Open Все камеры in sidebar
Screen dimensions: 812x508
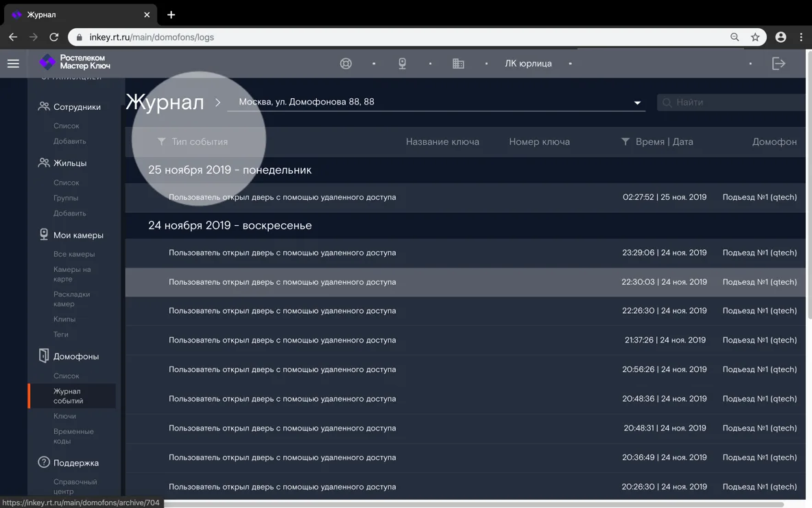pos(74,254)
